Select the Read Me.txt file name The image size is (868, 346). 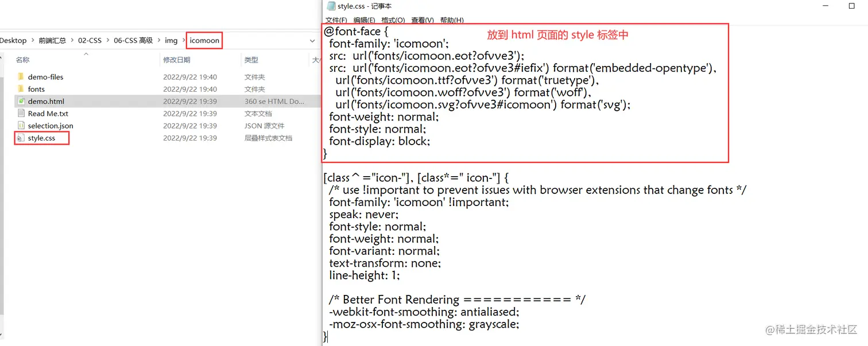48,114
